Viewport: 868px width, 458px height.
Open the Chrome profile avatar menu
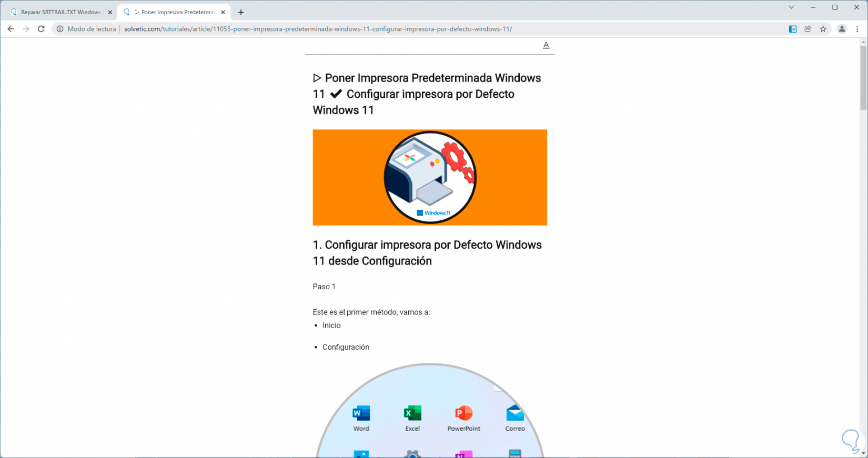pyautogui.click(x=842, y=29)
